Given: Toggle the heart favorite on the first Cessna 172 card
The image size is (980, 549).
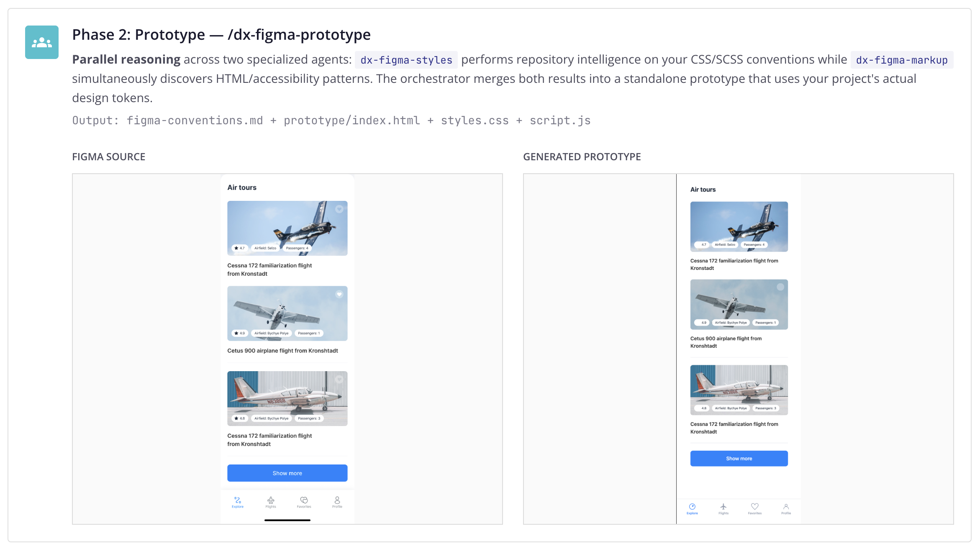Looking at the screenshot, I should pyautogui.click(x=339, y=209).
